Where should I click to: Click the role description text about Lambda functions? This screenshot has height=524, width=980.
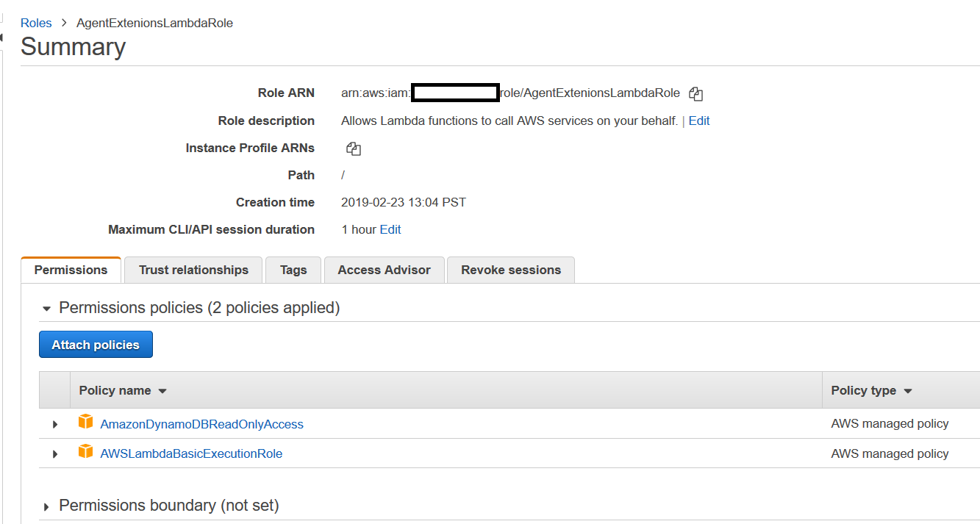[509, 121]
